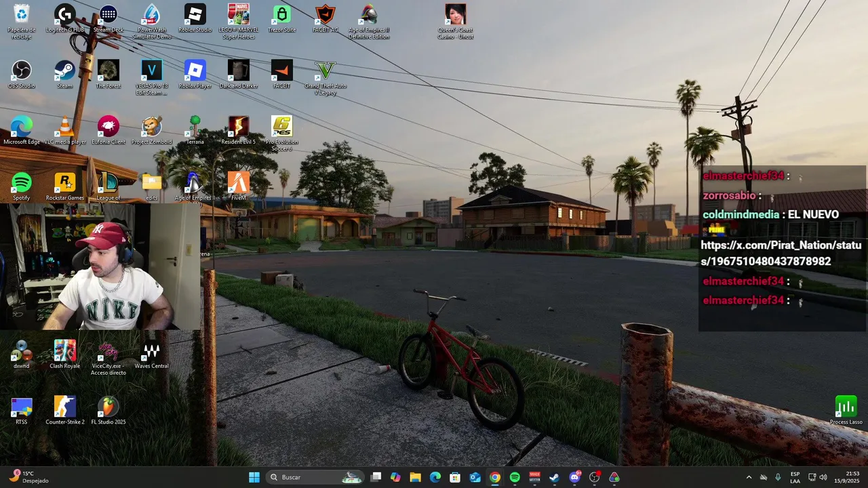Select the Waves Central desktop icon

coord(152,354)
